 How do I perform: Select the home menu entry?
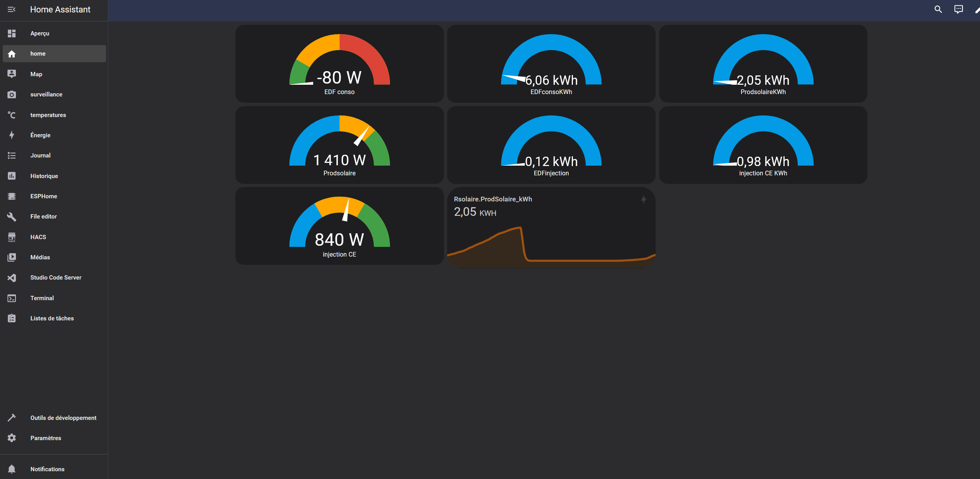(x=54, y=54)
